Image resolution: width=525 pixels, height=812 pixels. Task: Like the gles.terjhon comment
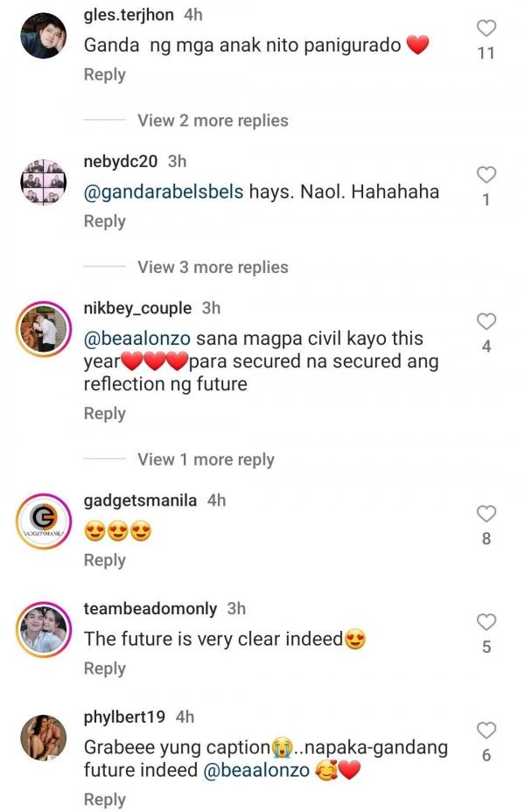[x=486, y=27]
